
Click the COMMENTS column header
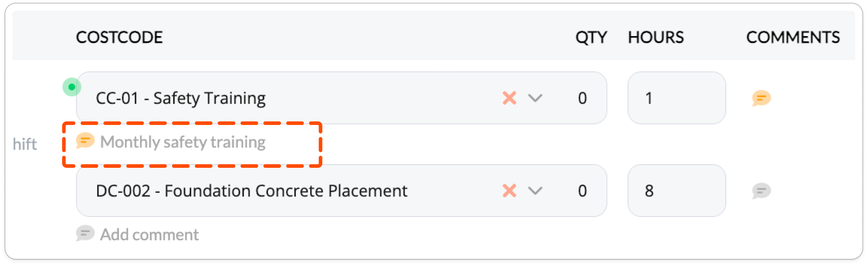click(x=793, y=37)
